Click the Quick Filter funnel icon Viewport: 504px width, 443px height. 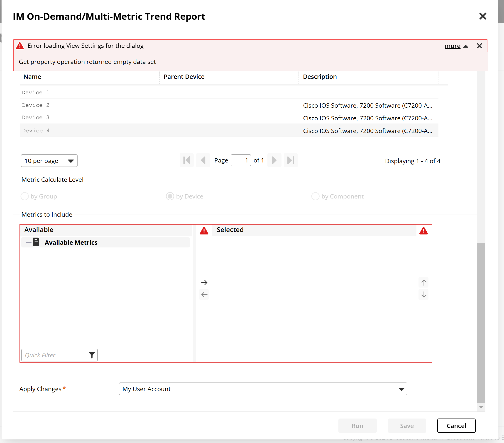point(92,355)
